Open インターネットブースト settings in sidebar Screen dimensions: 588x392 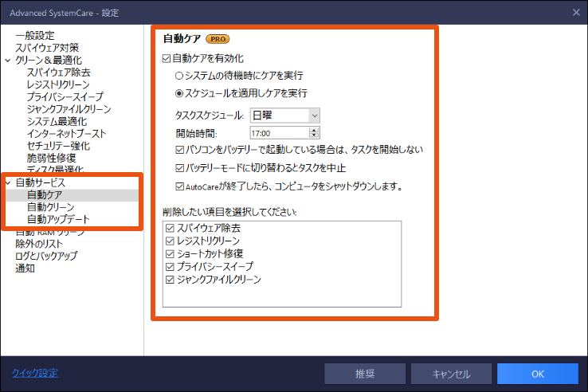(x=66, y=134)
